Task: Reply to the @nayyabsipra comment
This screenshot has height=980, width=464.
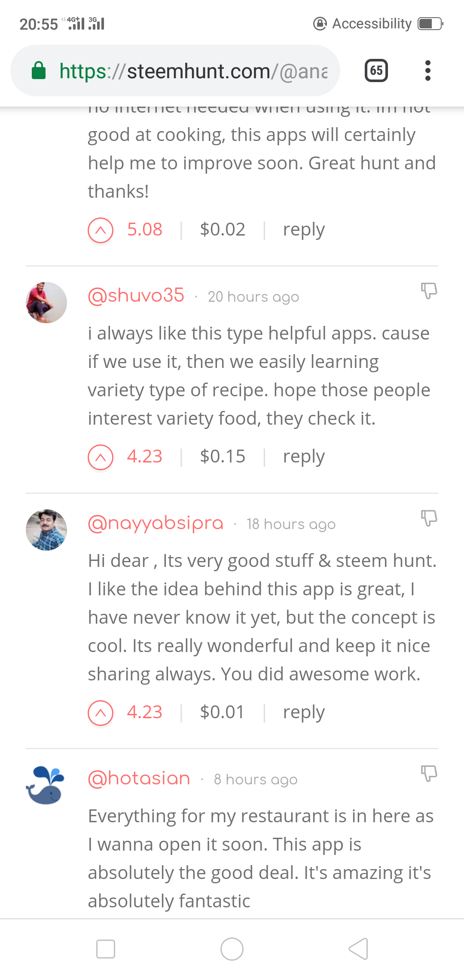Action: [303, 713]
